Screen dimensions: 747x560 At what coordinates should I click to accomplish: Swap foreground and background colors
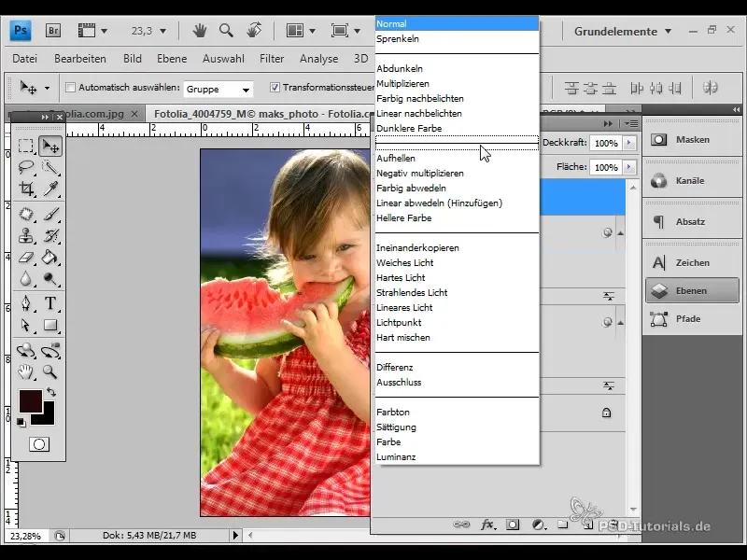[x=51, y=392]
